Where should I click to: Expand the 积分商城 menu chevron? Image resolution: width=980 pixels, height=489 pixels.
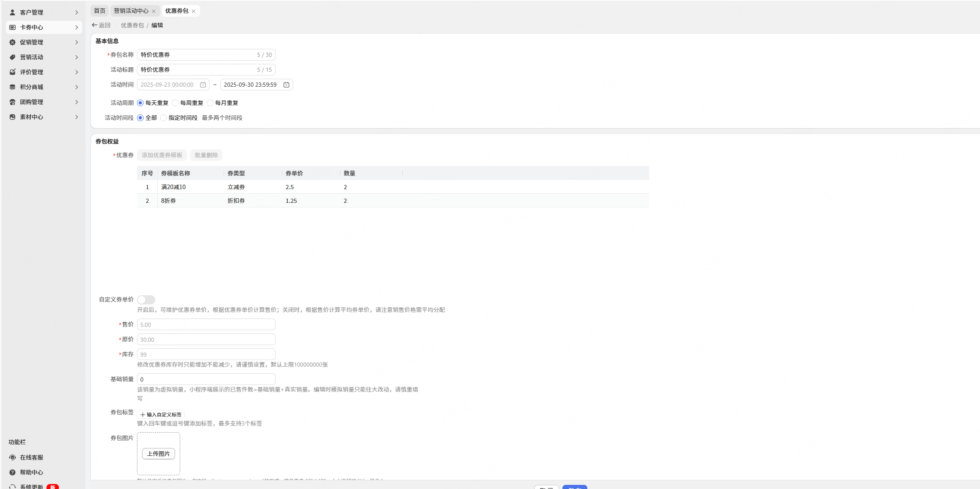[x=77, y=87]
